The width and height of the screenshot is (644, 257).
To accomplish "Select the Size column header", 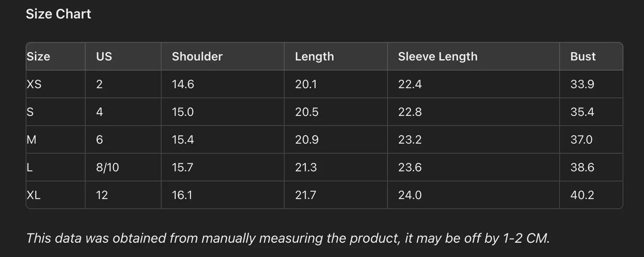I will [38, 57].
